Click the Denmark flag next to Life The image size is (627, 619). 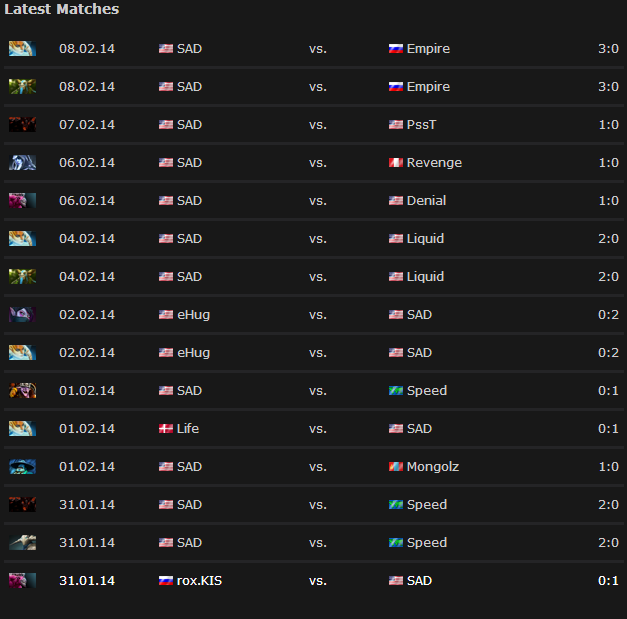tap(166, 429)
